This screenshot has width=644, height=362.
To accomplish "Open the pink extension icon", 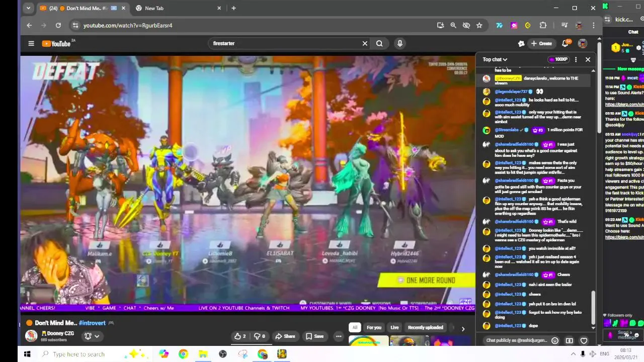I will pos(514,25).
